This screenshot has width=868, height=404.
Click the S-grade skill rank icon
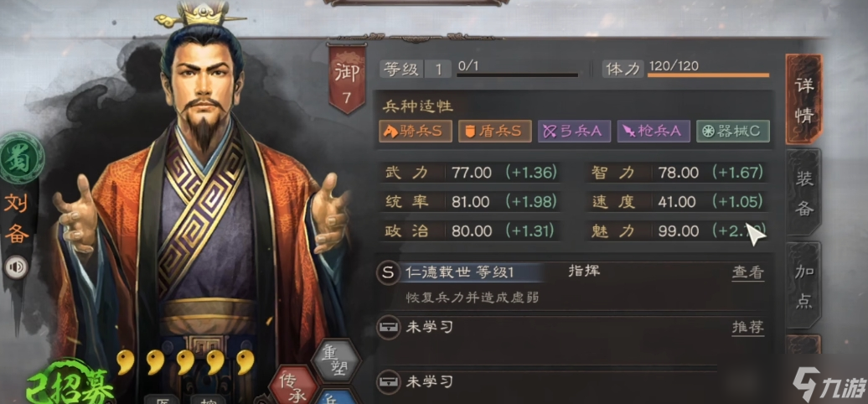(x=388, y=273)
